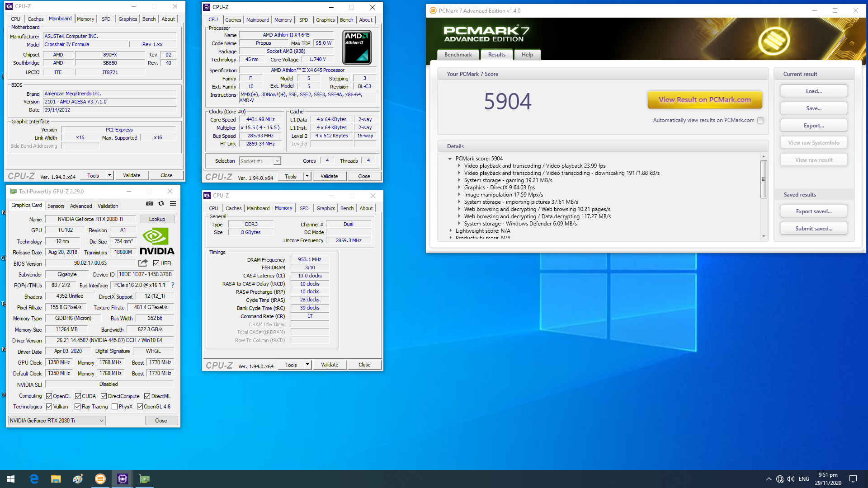The image size is (868, 488).
Task: Click the GPU Name field in GPU-Z
Action: pos(90,219)
